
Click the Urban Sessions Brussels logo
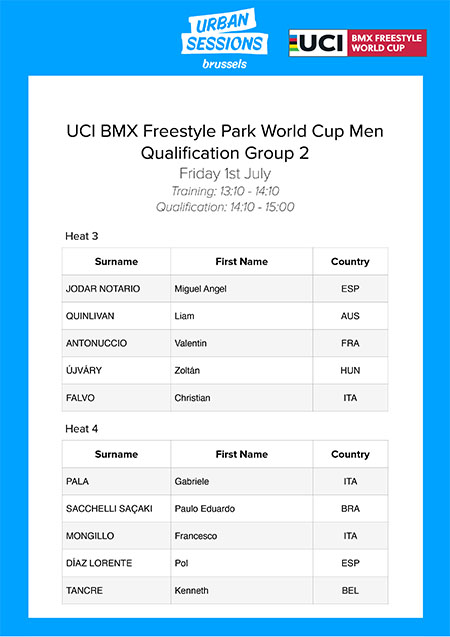[x=225, y=39]
